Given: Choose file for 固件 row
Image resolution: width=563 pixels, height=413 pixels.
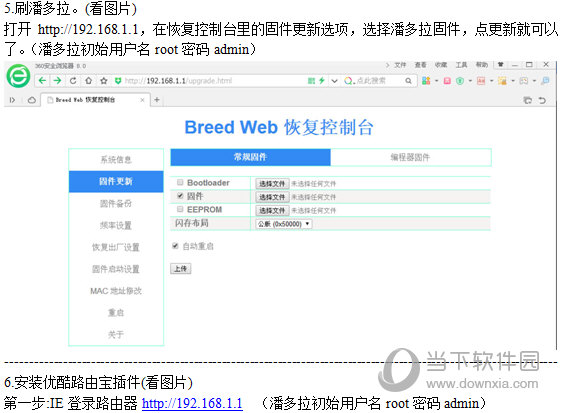Looking at the screenshot, I should [x=272, y=197].
